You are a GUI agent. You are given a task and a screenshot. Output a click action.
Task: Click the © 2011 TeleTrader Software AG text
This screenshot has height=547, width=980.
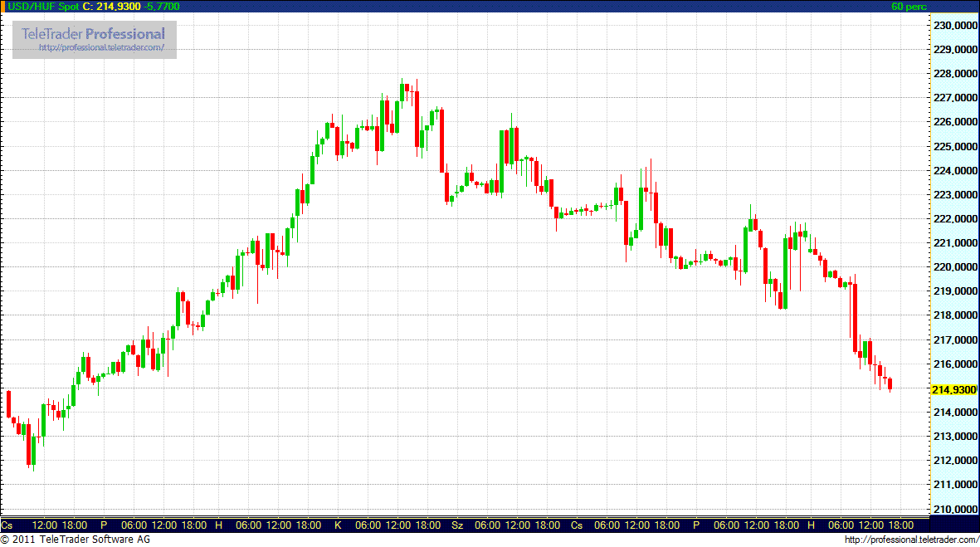(x=76, y=540)
